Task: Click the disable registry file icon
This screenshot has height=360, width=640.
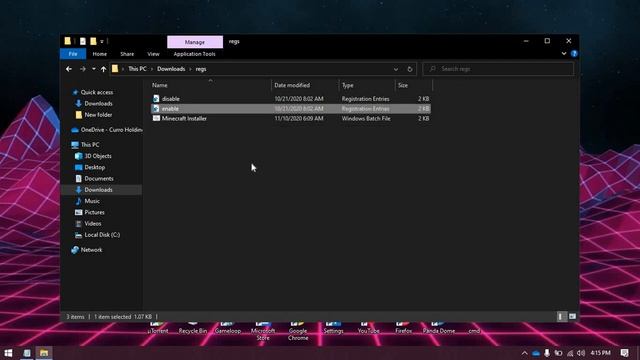Action: pos(156,99)
